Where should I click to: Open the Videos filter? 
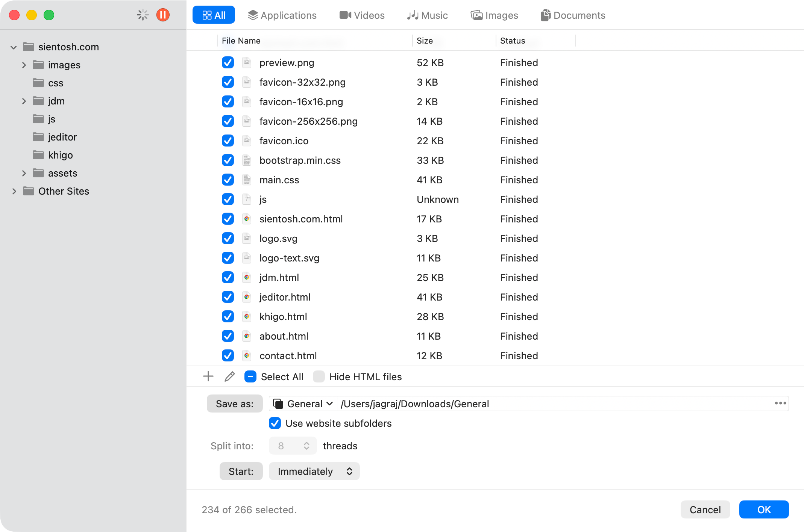[x=361, y=15]
